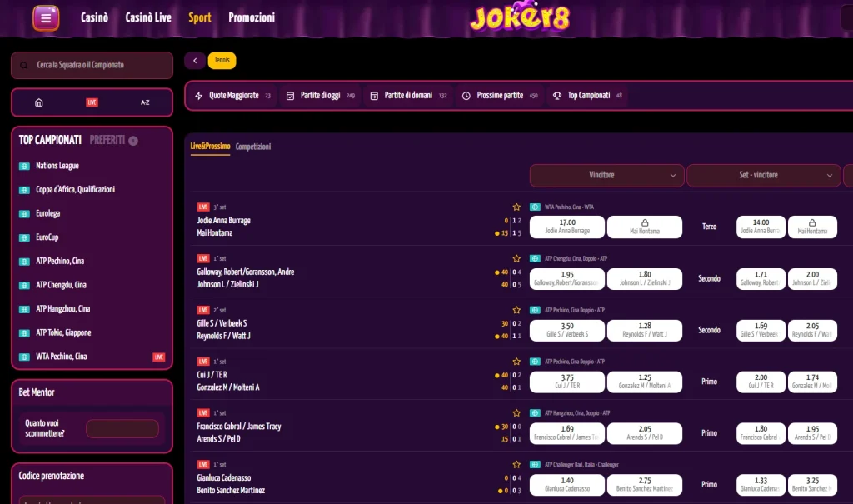The height and width of the screenshot is (504, 853).
Task: Click the lightning Quote Maggiorate icon
Action: (198, 96)
